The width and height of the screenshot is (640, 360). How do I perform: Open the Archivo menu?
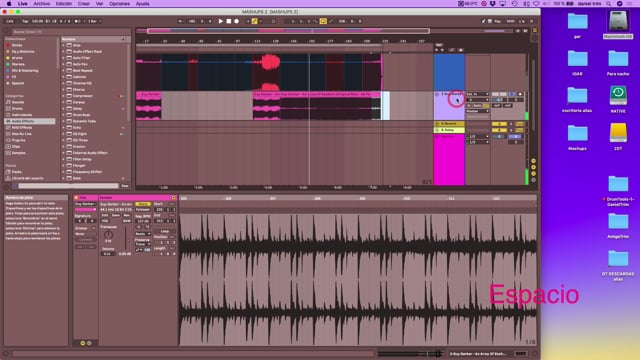[x=42, y=4]
